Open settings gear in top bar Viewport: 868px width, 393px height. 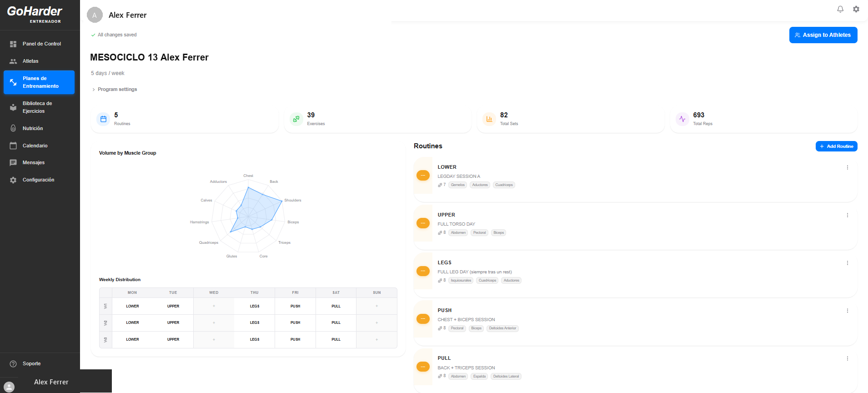point(856,9)
